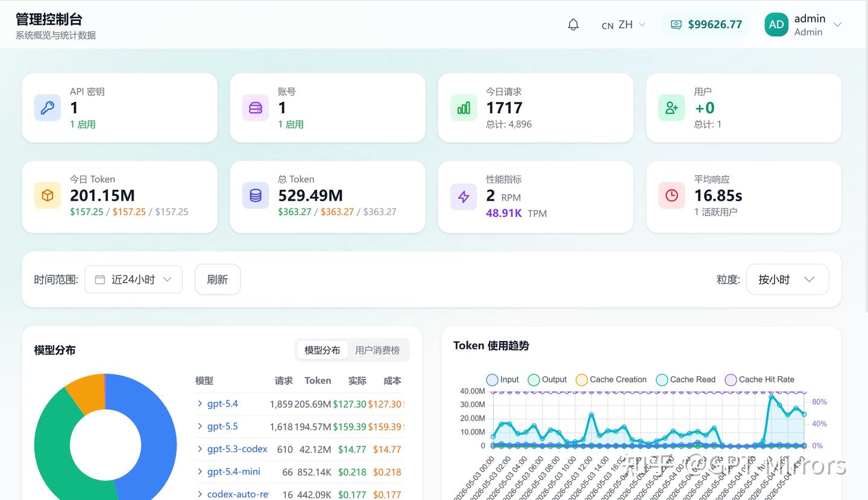Click the average response clock icon
Viewport: 868px width, 500px height.
[671, 196]
